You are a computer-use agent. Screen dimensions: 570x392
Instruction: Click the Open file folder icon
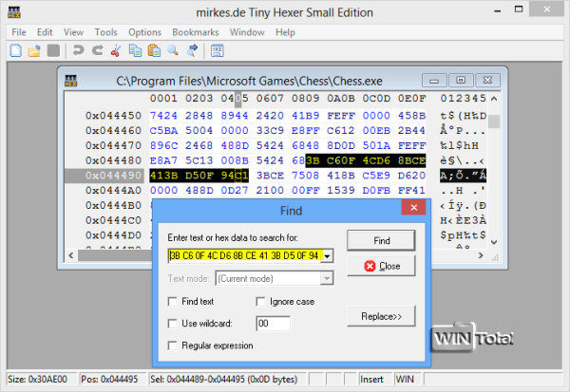coord(34,49)
